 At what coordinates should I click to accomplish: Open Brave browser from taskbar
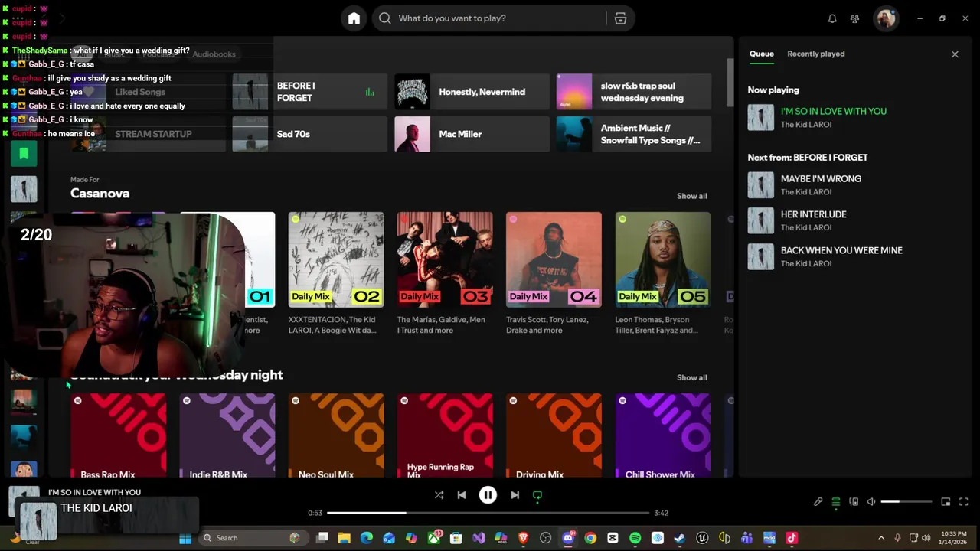click(523, 538)
